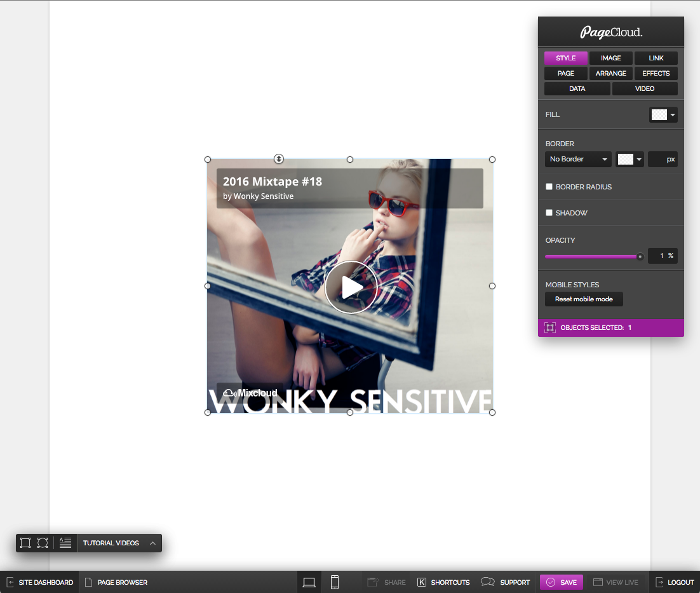
Task: Click Reset mobile mode
Action: coord(584,299)
